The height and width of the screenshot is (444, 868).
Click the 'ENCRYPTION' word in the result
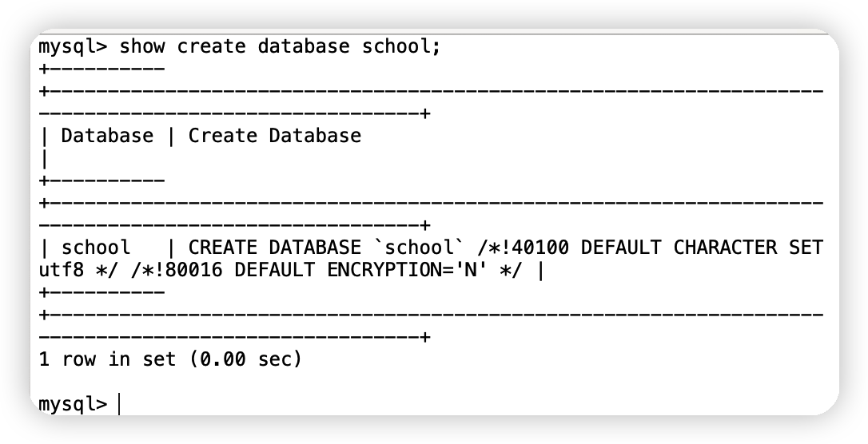(384, 270)
